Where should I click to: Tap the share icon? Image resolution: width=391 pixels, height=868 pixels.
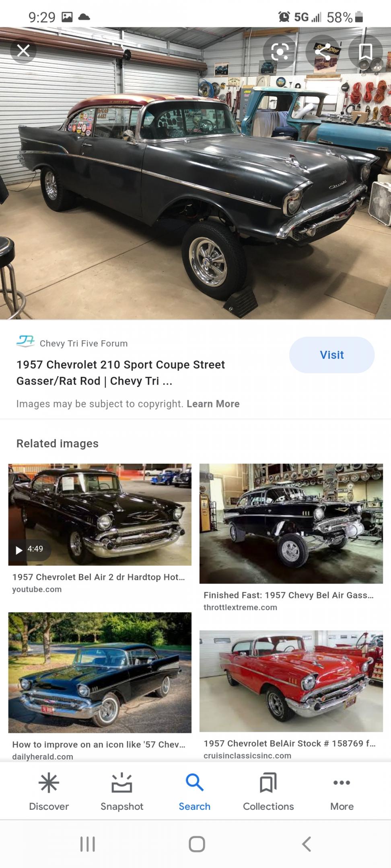(323, 51)
